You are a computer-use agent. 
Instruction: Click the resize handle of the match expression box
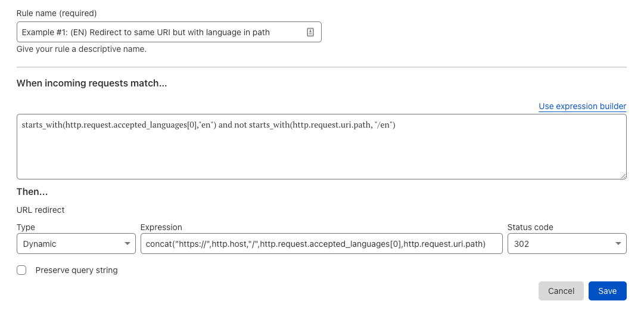(x=623, y=176)
